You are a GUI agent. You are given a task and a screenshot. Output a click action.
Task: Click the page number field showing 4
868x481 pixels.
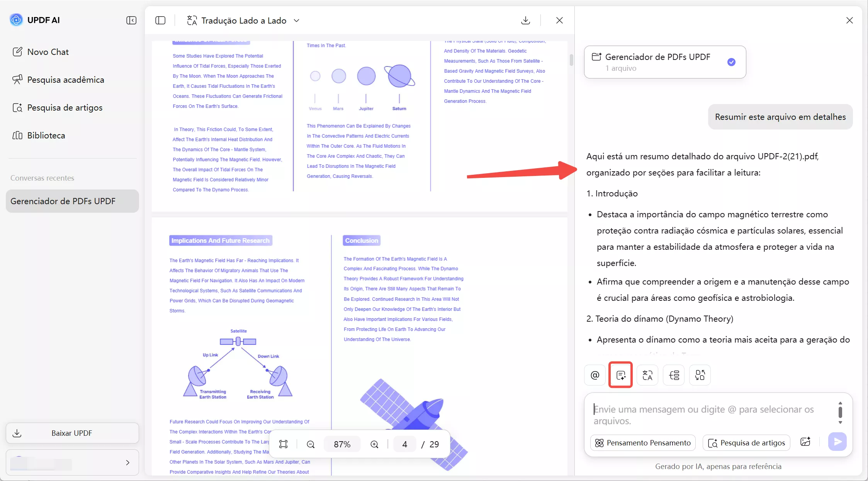[404, 444]
